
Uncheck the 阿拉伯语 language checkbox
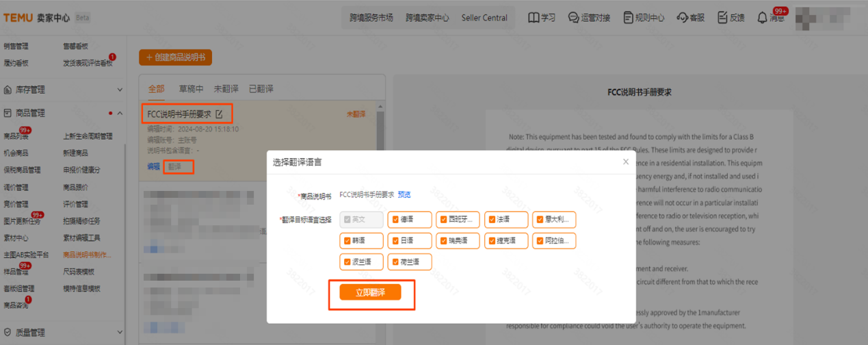click(540, 241)
